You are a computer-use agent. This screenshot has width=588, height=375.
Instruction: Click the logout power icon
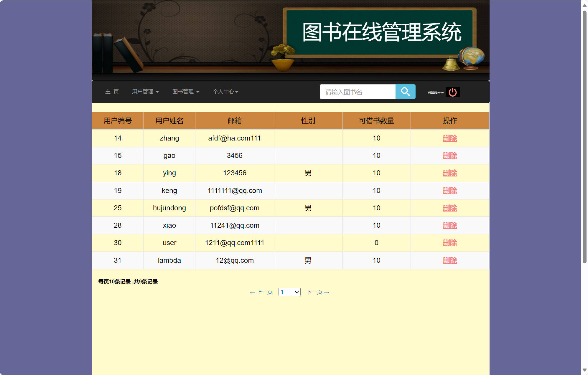(452, 92)
